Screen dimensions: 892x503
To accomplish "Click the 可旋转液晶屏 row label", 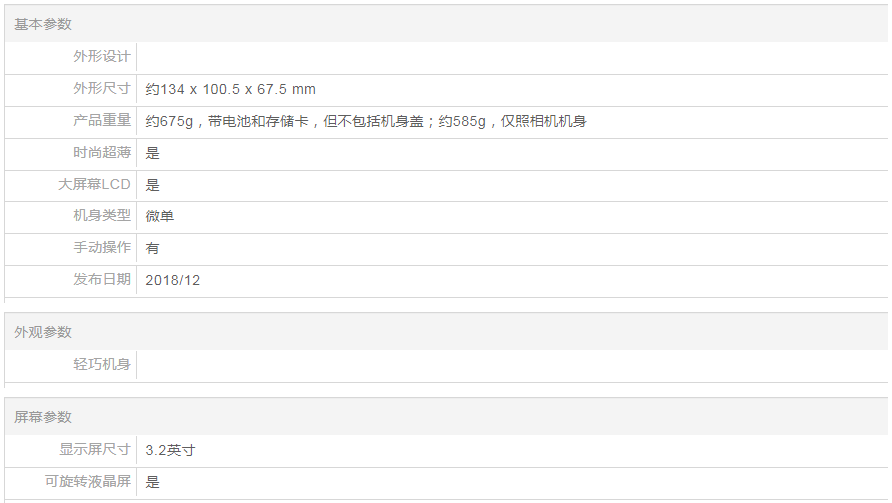I will click(x=87, y=482).
